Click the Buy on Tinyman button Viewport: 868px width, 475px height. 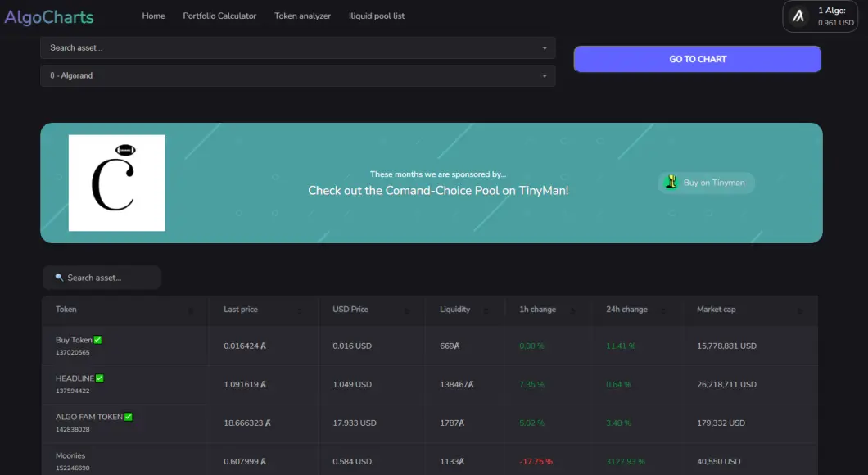706,183
